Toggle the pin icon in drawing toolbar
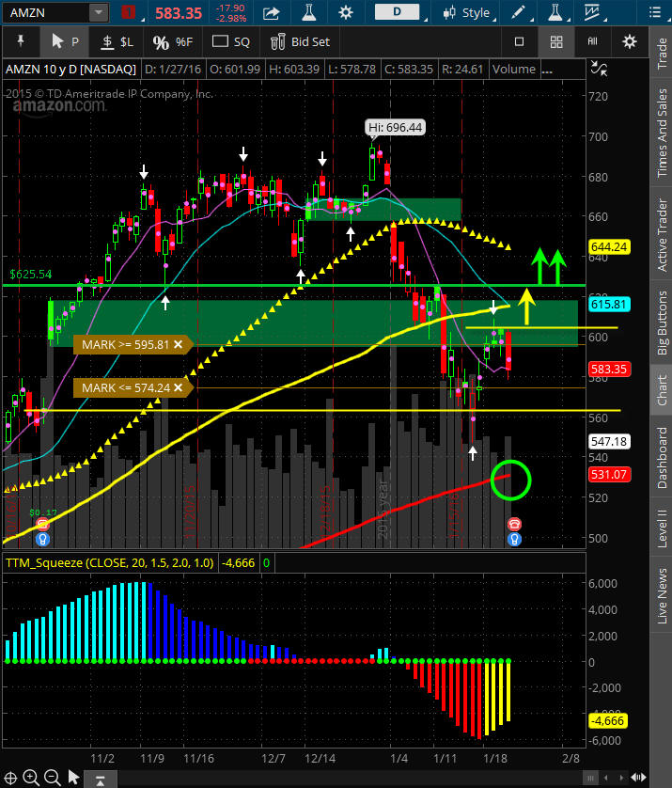The image size is (672, 788). click(x=21, y=41)
